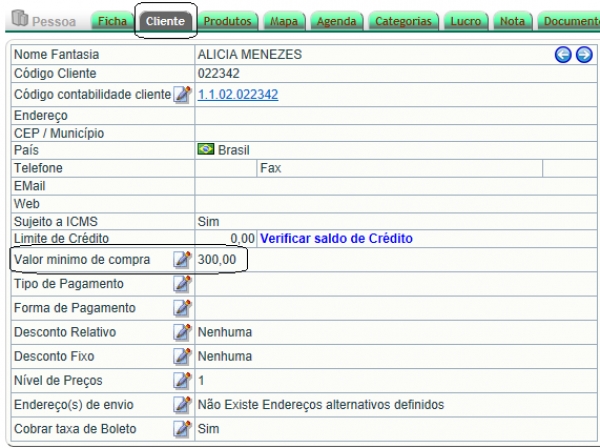Click client code 022342
This screenshot has height=448, width=600.
click(x=218, y=73)
